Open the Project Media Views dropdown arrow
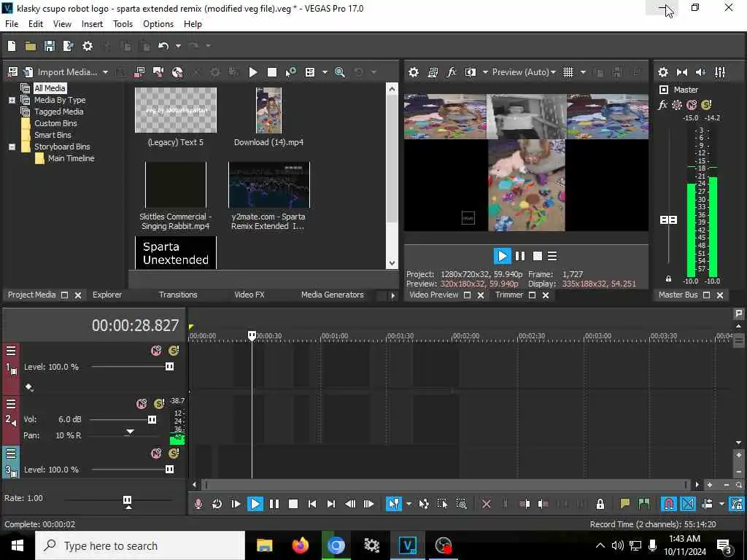The height and width of the screenshot is (560, 747). 325,72
